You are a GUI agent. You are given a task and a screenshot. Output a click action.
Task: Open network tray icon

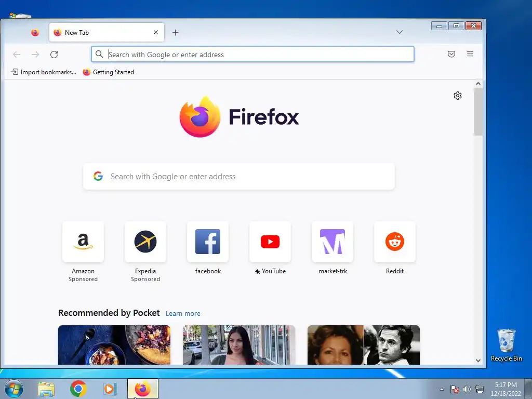click(x=480, y=389)
